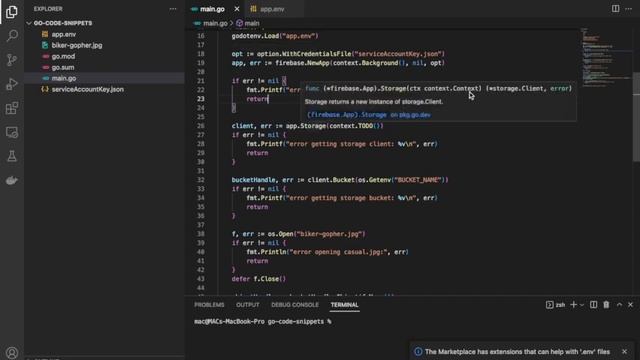
Task: Open the Testing flask icon
Action: 12,156
